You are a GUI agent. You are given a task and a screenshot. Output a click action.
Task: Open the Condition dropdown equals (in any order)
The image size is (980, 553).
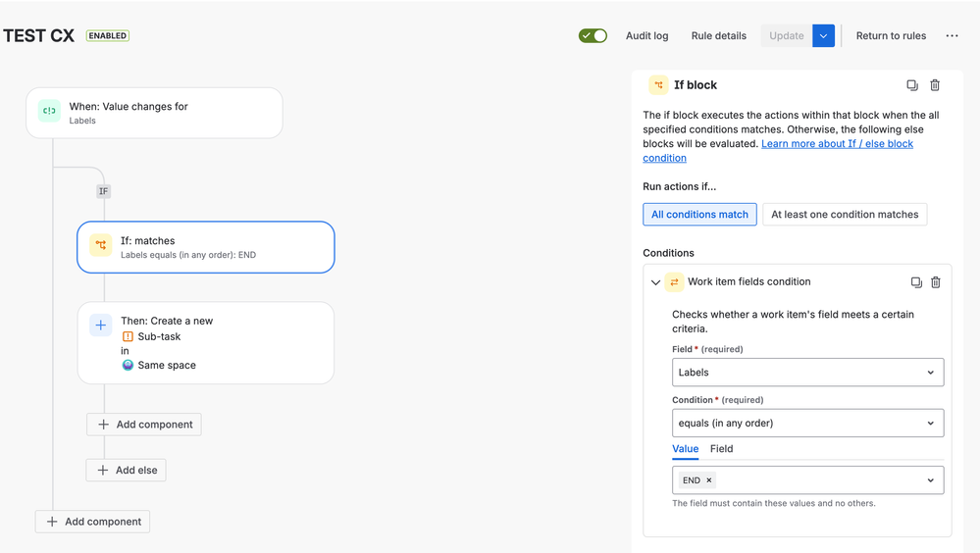click(807, 423)
